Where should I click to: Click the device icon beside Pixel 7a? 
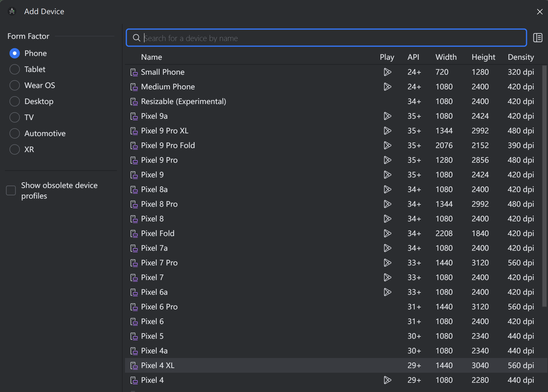tap(134, 248)
